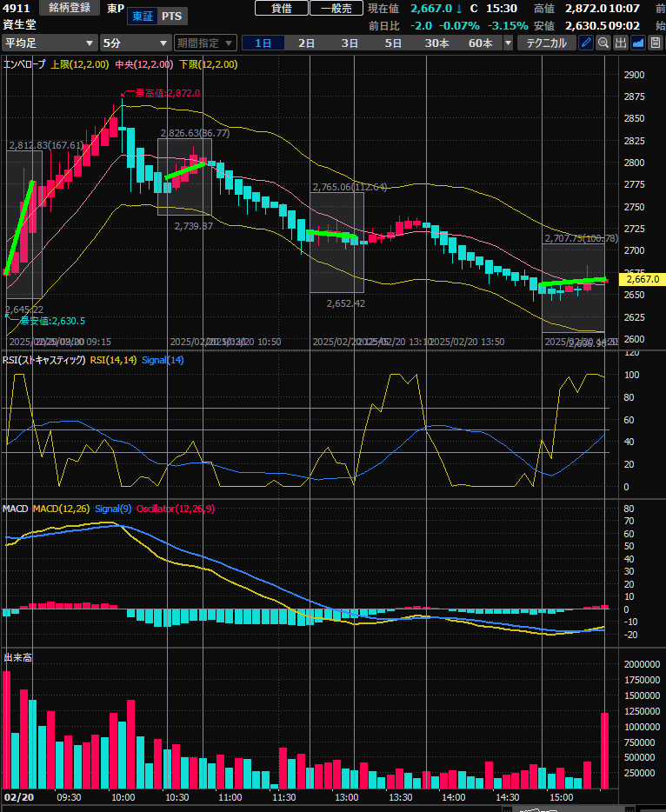The width and height of the screenshot is (666, 812).
Task: Open the 5分 interval dropdown
Action: click(135, 43)
